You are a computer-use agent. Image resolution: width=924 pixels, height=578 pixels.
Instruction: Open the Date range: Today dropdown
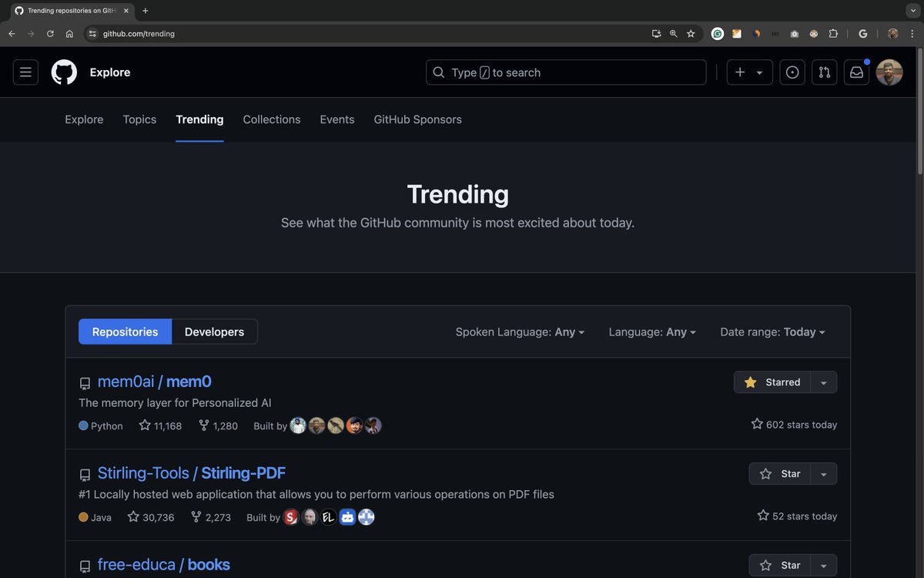(x=772, y=332)
